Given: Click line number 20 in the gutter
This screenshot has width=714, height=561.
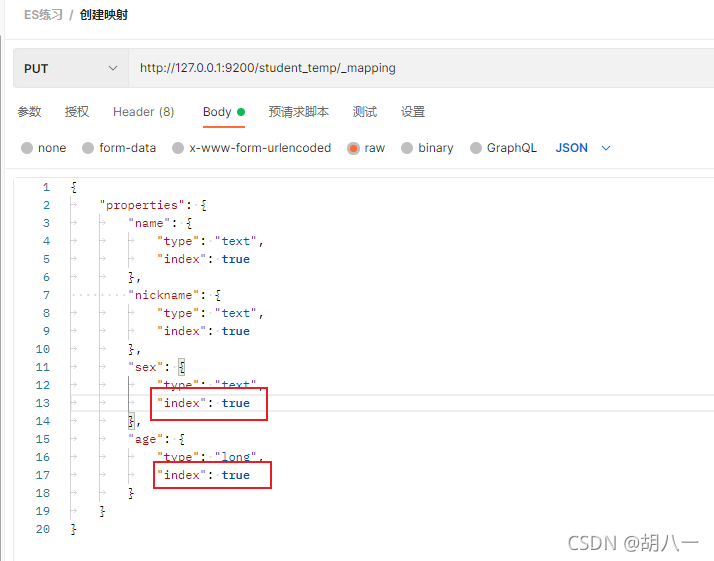Looking at the screenshot, I should pos(43,529).
